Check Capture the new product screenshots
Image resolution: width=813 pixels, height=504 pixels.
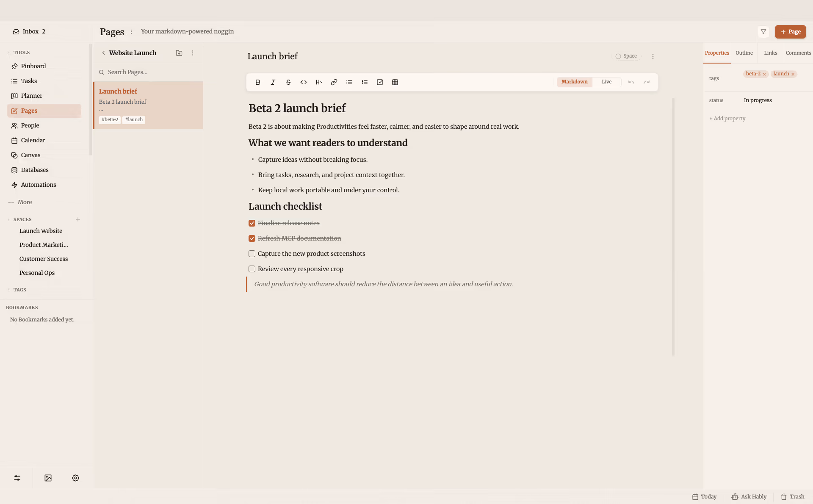[252, 254]
